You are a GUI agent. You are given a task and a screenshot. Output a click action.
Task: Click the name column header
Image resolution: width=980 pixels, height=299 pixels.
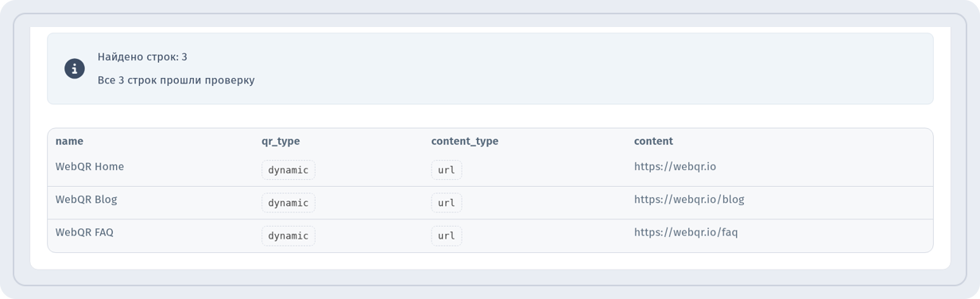[69, 142]
